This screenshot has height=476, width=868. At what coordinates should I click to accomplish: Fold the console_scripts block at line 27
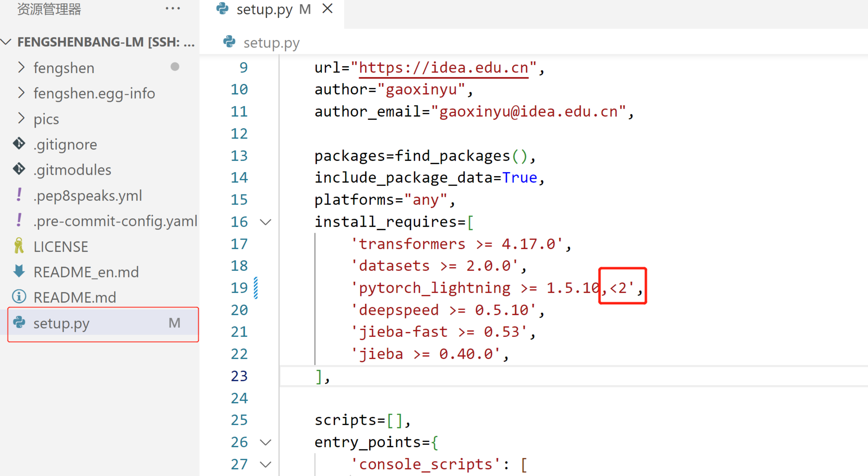pos(266,465)
